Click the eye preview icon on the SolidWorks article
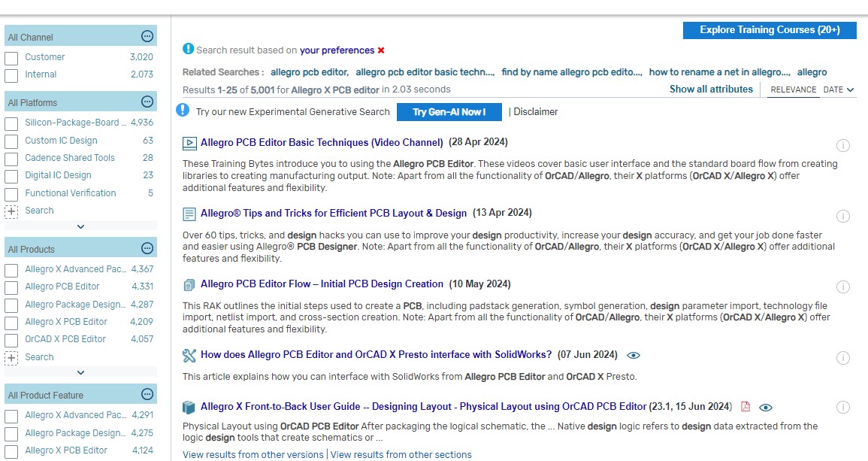868x461 pixels. (x=634, y=354)
